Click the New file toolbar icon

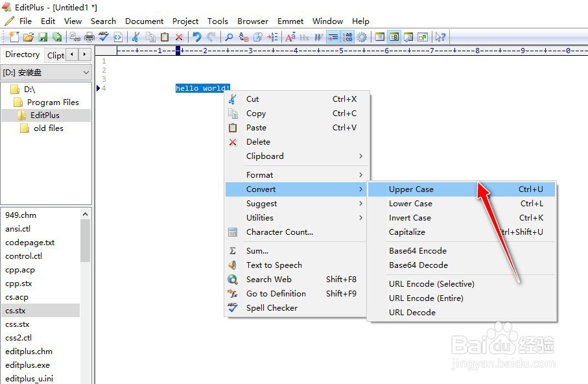[14, 37]
